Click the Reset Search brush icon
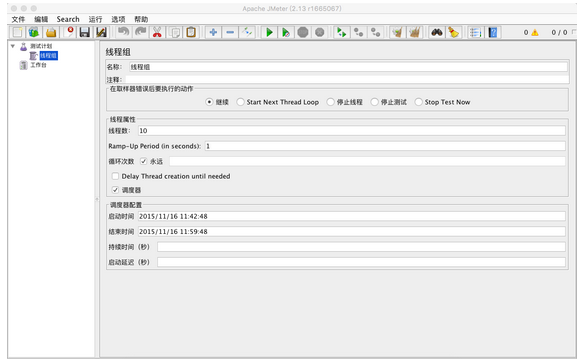 pyautogui.click(x=453, y=32)
